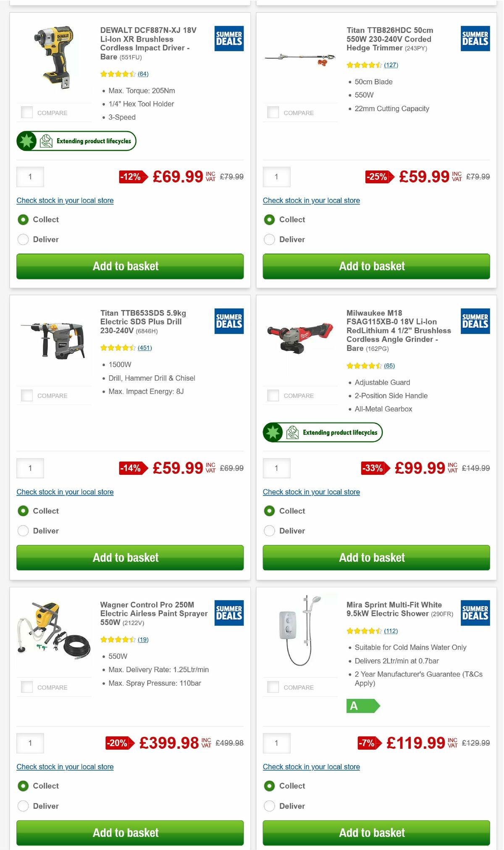Enable Compare on the Milwaukee angle grinder
This screenshot has height=850, width=504.
point(273,395)
